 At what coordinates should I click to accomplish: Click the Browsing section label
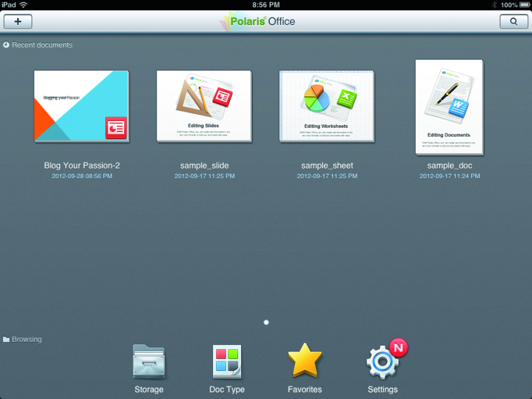27,339
